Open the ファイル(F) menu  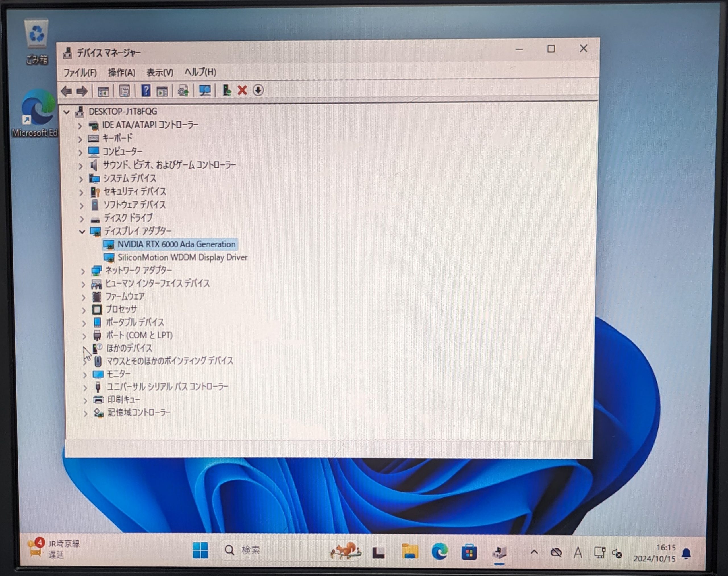tap(80, 73)
